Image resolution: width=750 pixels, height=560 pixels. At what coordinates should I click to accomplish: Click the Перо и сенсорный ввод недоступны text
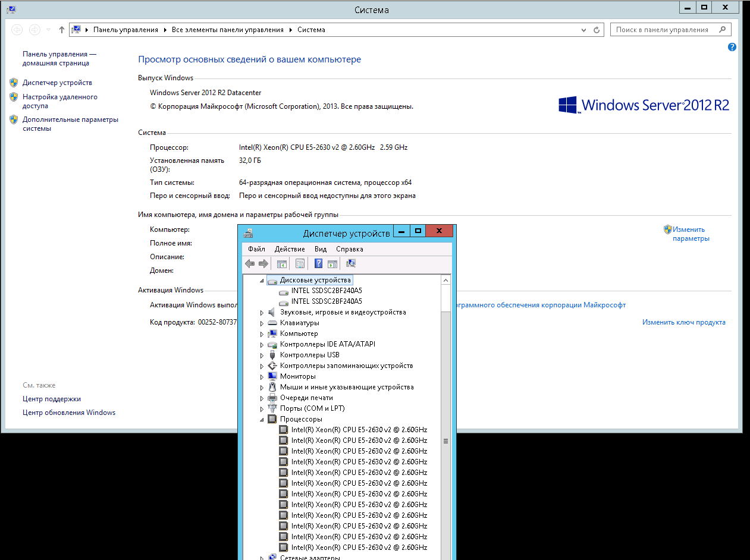coord(327,196)
